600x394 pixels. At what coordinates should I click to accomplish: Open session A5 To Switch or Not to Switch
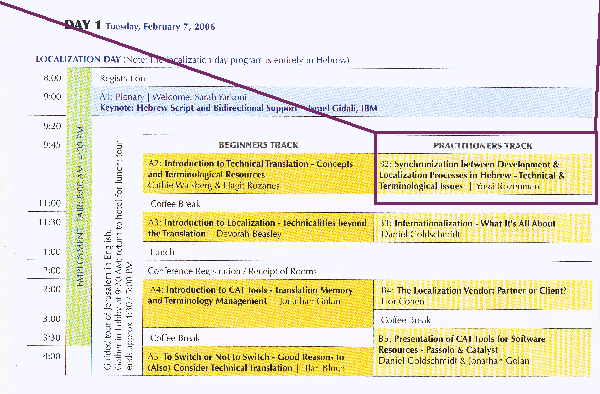(258, 361)
